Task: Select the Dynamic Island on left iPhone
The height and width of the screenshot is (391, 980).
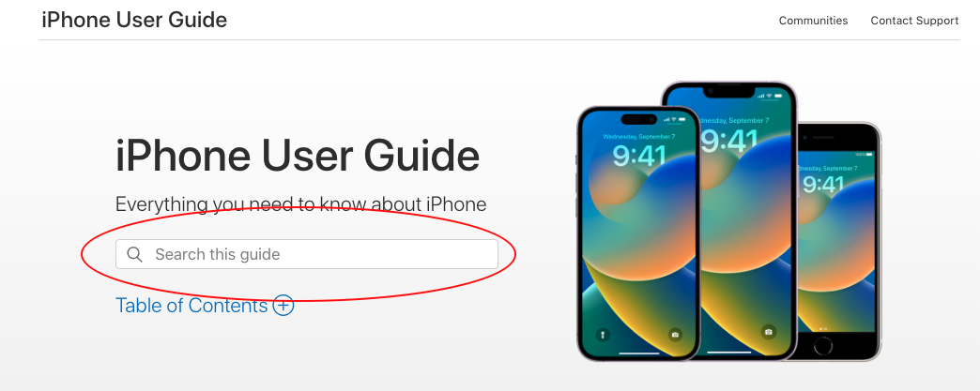Action: click(638, 119)
